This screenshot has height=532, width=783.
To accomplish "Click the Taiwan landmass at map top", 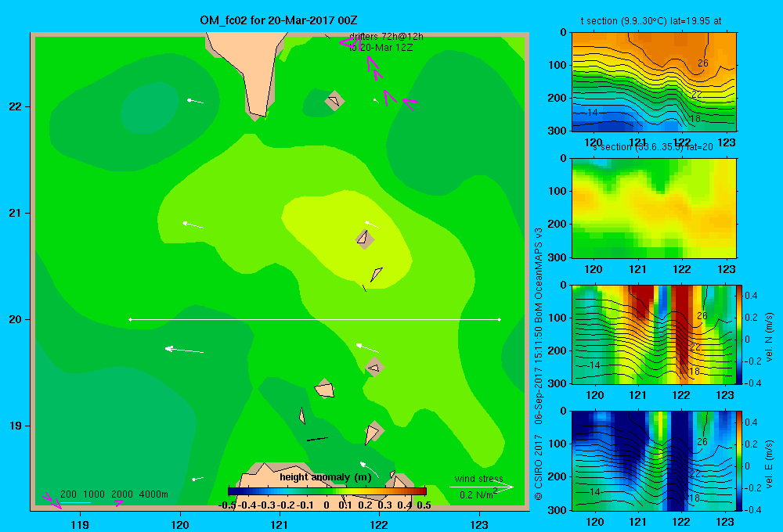I will click(252, 70).
